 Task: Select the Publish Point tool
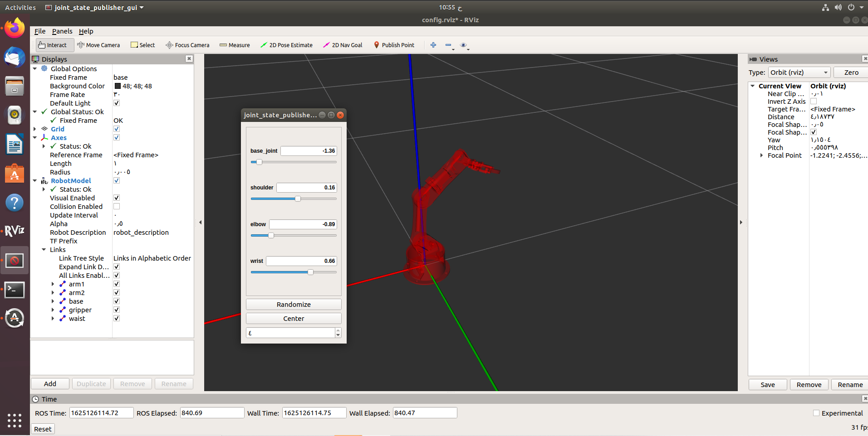[x=394, y=45]
